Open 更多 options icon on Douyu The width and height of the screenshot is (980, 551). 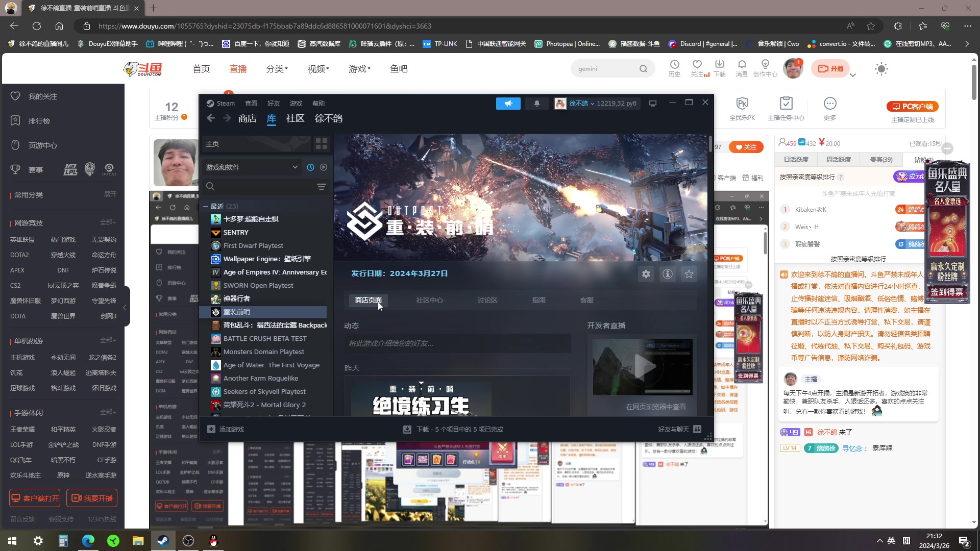pos(830,108)
